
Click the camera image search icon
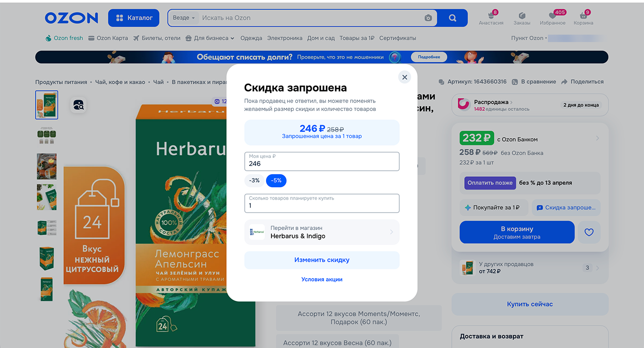point(428,18)
